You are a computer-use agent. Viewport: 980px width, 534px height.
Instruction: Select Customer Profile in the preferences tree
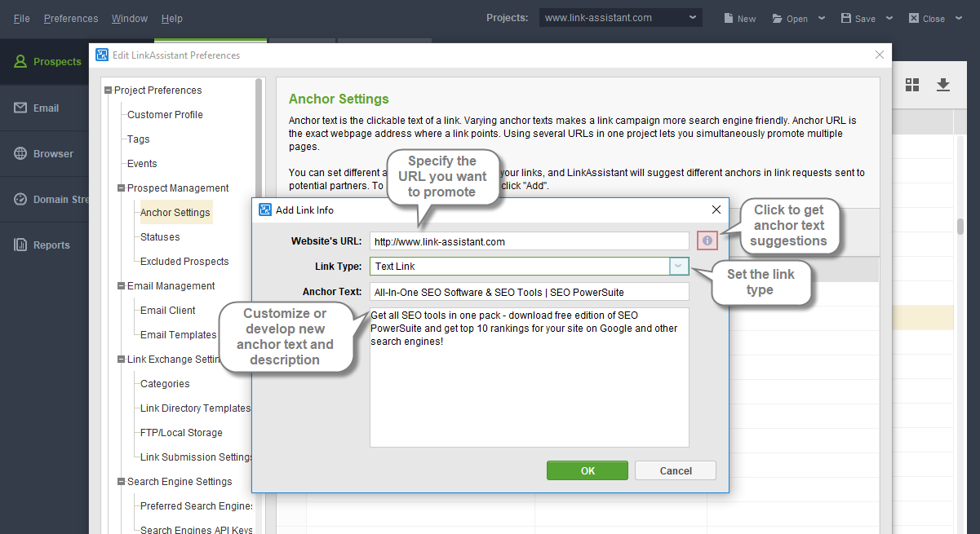click(165, 115)
